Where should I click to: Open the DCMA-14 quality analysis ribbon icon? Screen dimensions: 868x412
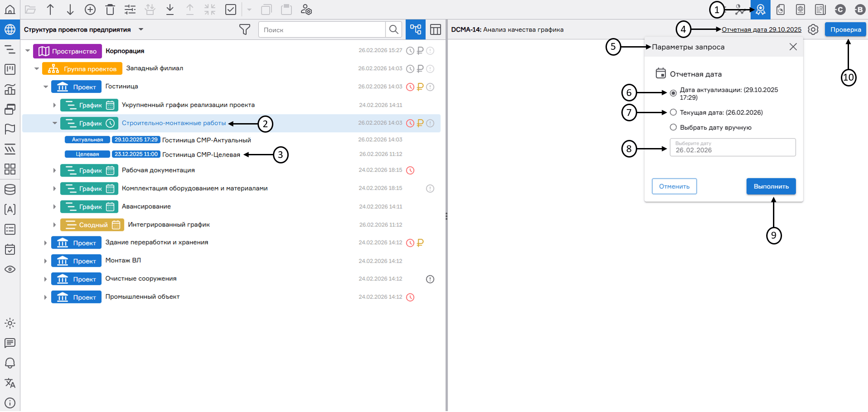tap(760, 10)
